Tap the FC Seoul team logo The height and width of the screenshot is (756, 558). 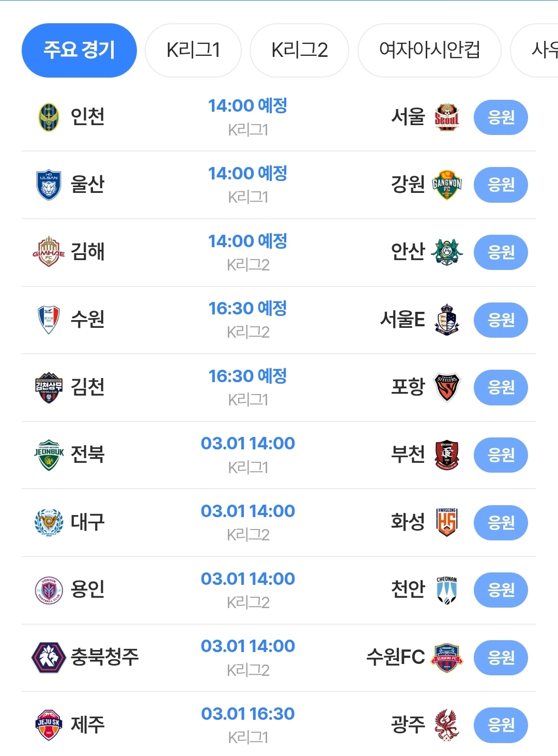coord(447,117)
